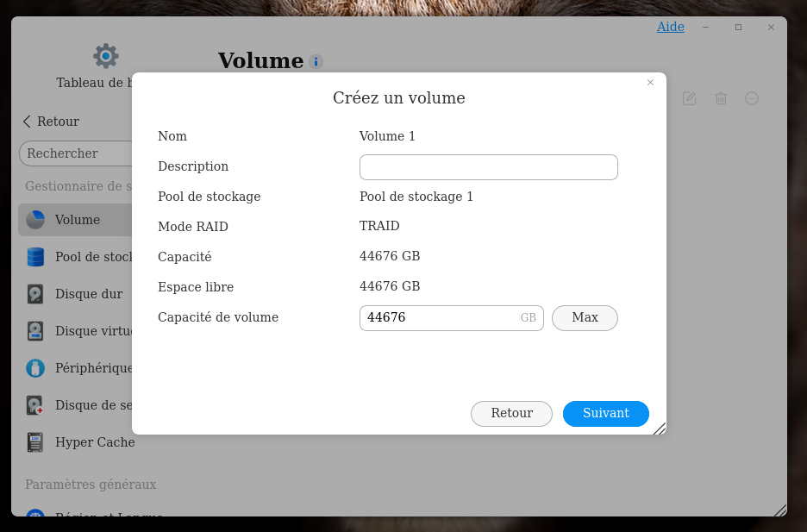
Task: Open the more options ellipsis icon
Action: click(x=752, y=98)
